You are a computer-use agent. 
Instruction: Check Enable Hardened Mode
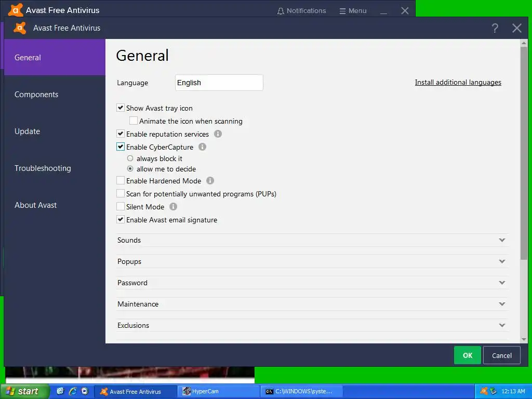click(121, 180)
